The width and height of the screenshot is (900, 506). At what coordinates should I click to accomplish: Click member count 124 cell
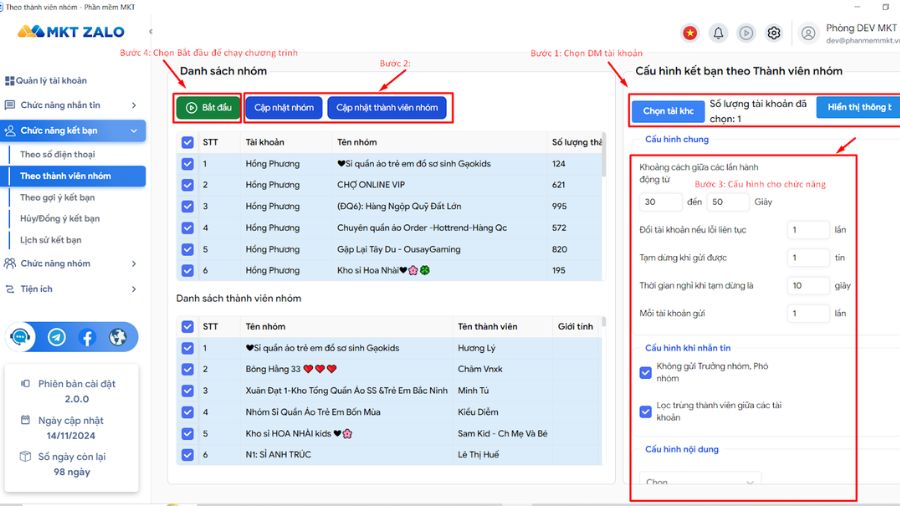pos(558,164)
